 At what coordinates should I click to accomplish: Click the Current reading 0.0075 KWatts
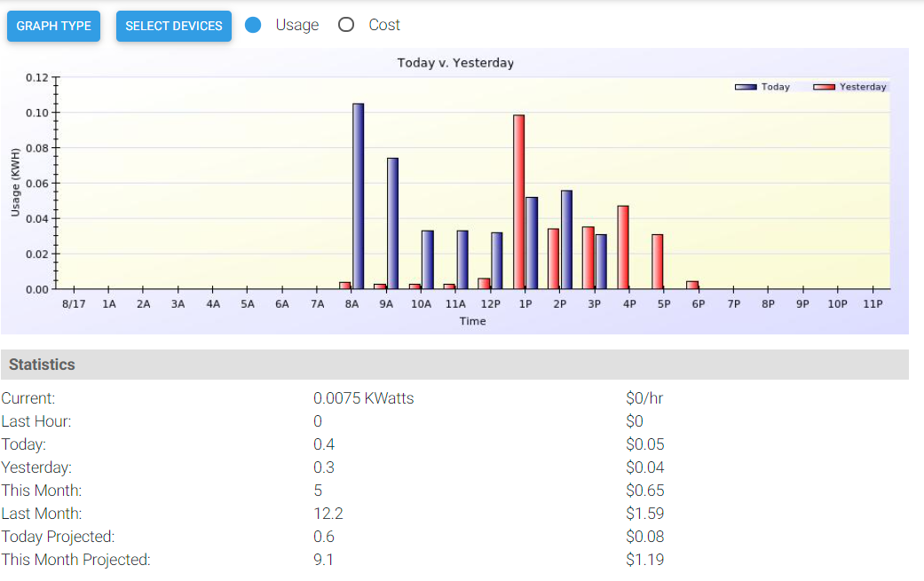click(363, 398)
